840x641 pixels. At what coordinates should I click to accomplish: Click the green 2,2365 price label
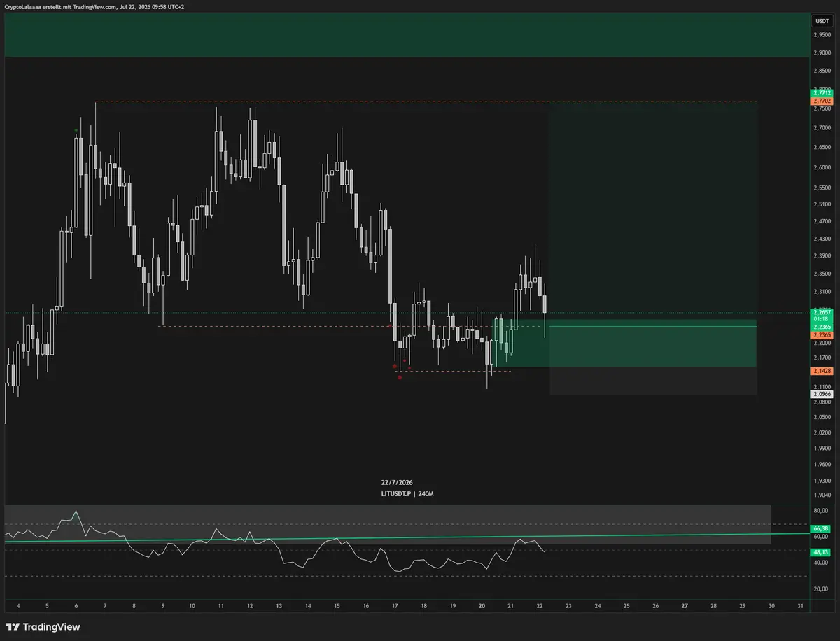point(822,327)
